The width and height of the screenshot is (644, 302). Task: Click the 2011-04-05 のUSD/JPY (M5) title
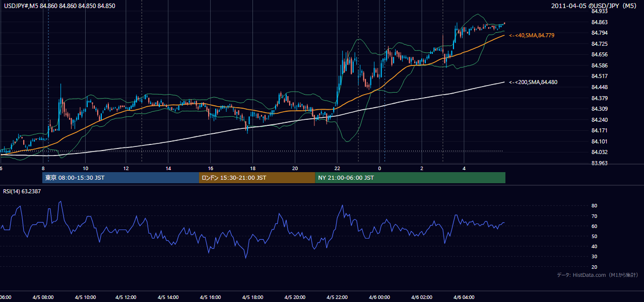pyautogui.click(x=595, y=6)
